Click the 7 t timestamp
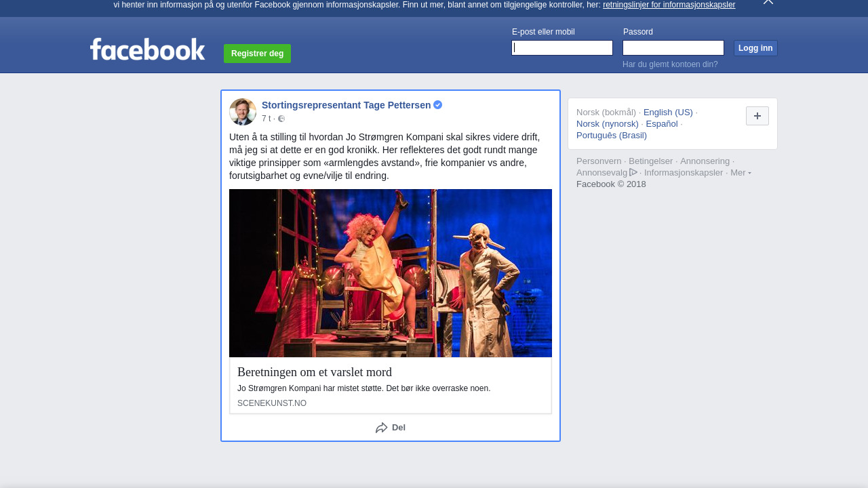 click(266, 119)
